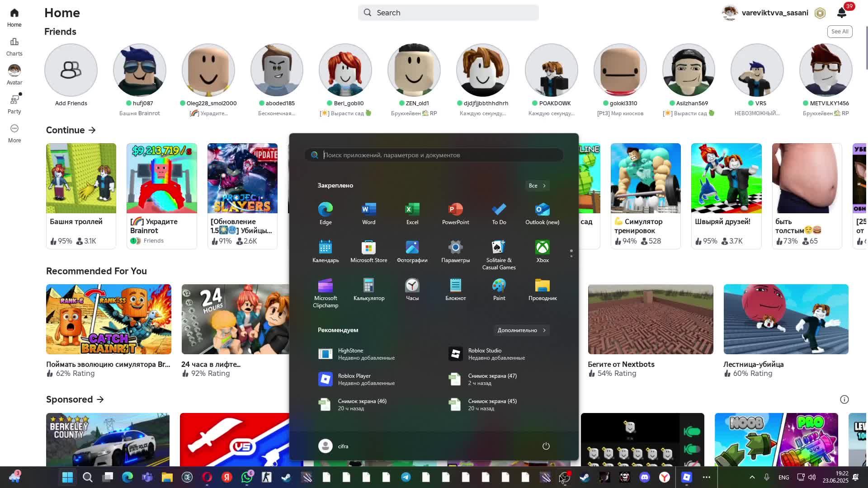Screen dimensions: 868x488
Task: Open Telegram from the taskbar
Action: [x=406, y=477]
